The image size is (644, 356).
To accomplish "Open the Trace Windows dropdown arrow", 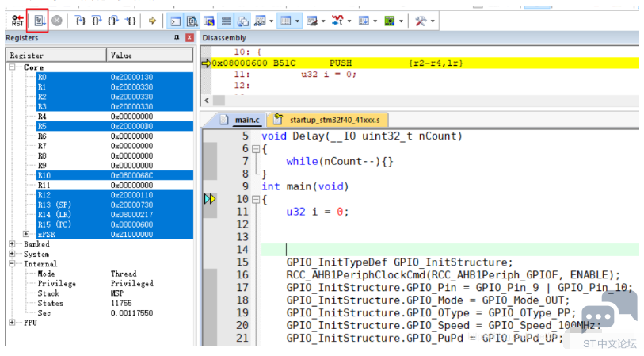I will click(375, 21).
